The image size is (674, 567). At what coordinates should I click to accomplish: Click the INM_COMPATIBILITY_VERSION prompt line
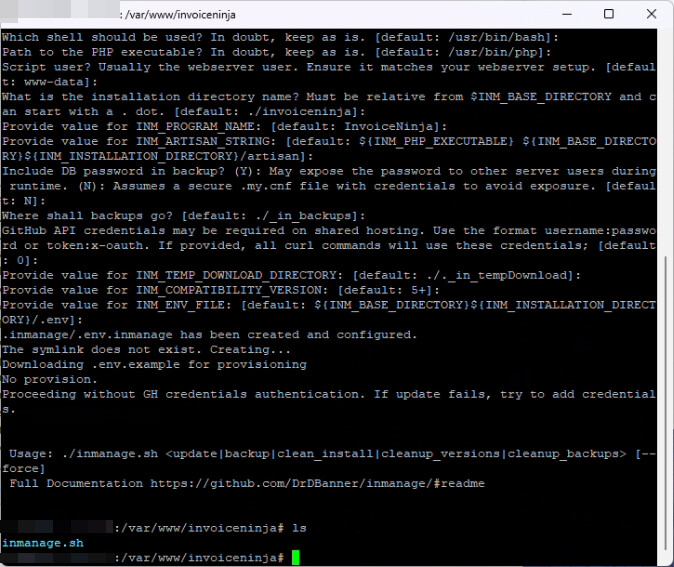pyautogui.click(x=221, y=290)
